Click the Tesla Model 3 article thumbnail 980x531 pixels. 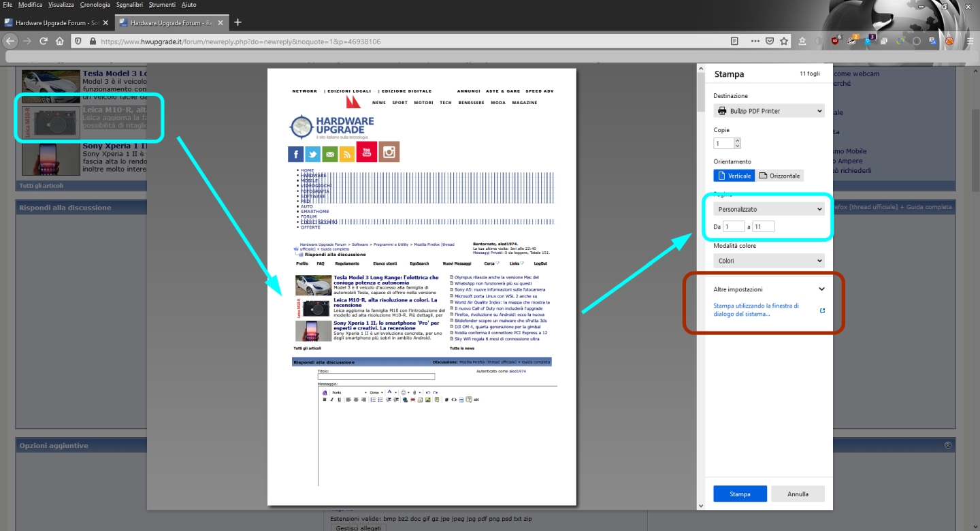[x=51, y=86]
